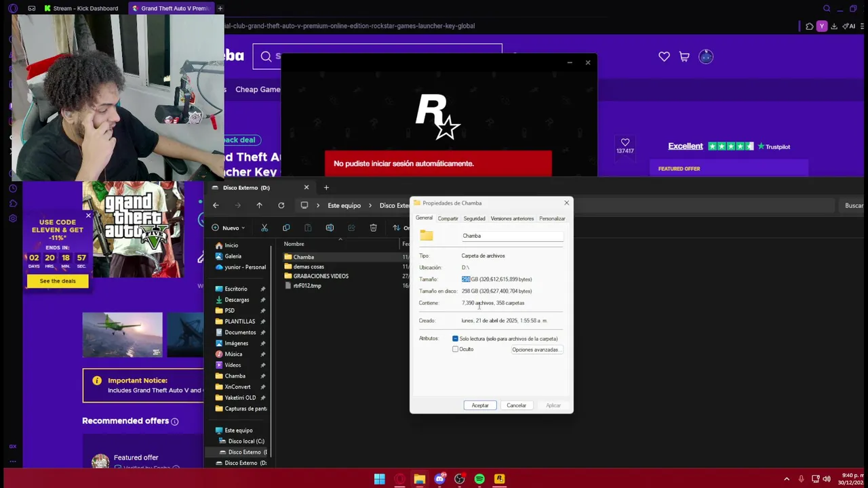The width and height of the screenshot is (868, 488).
Task: Open Este equipo in Explorer sidebar
Action: coord(238,430)
